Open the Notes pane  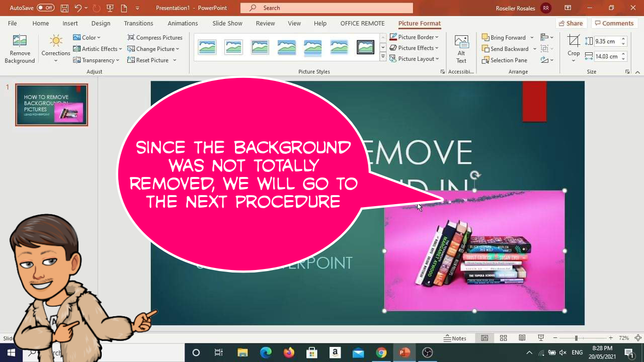coord(455,337)
